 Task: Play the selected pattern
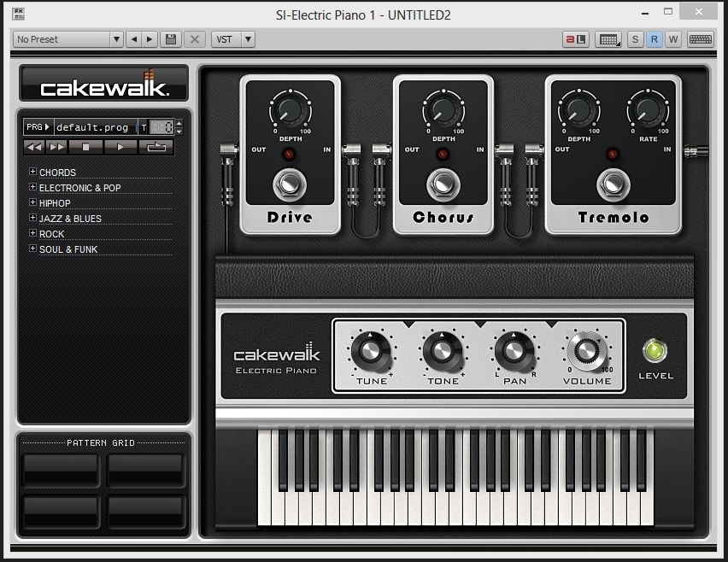point(120,147)
